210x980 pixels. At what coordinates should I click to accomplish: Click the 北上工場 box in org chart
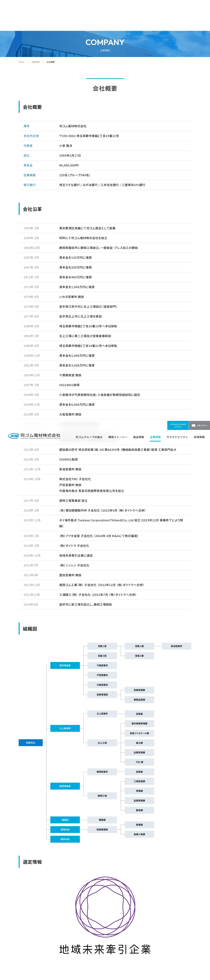(x=102, y=743)
